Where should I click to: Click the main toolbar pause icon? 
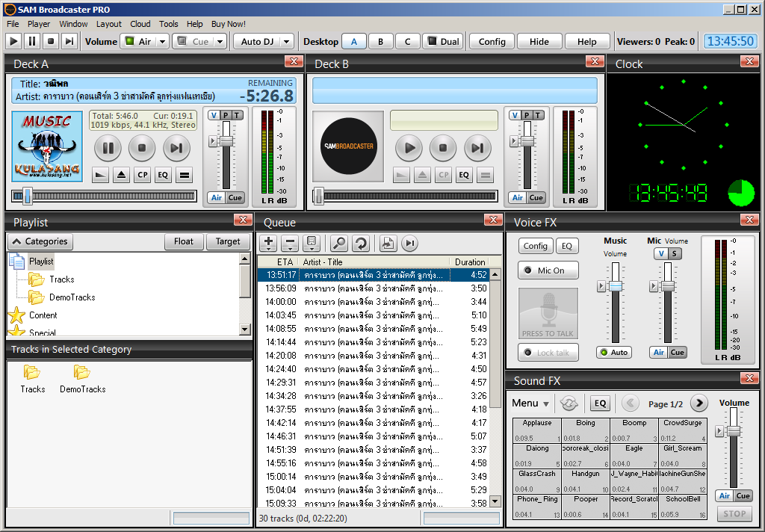[x=32, y=42]
